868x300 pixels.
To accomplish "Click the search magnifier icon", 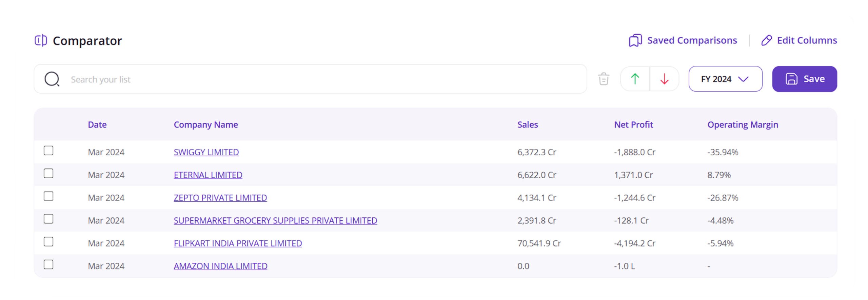I will click(x=52, y=79).
